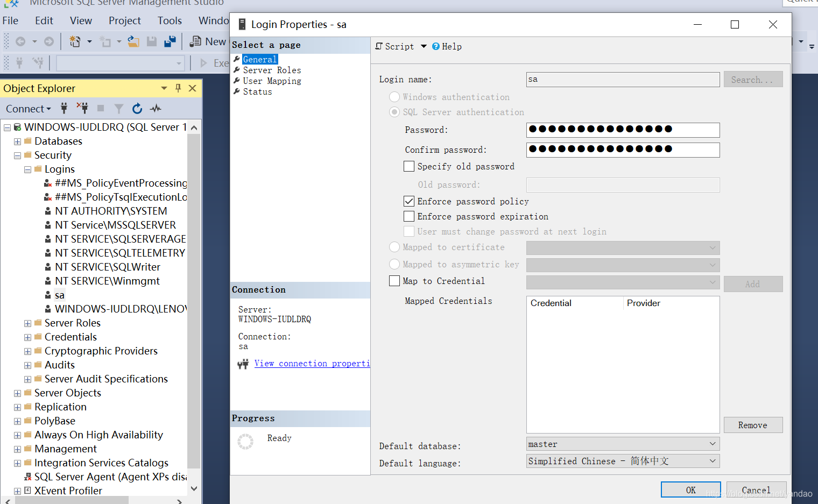This screenshot has height=504, width=818.
Task: Click the OK button
Action: (x=690, y=490)
